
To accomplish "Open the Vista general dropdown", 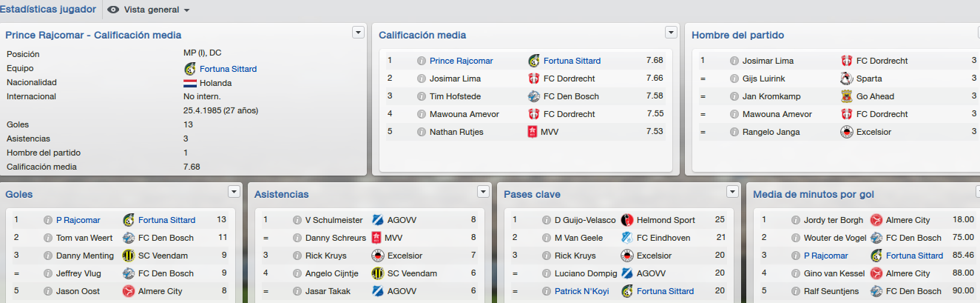I will (156, 10).
